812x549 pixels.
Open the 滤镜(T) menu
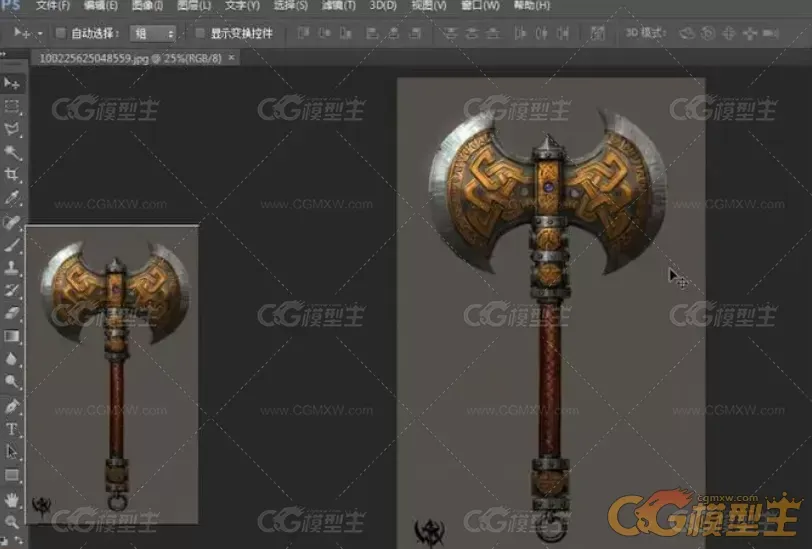pyautogui.click(x=339, y=6)
